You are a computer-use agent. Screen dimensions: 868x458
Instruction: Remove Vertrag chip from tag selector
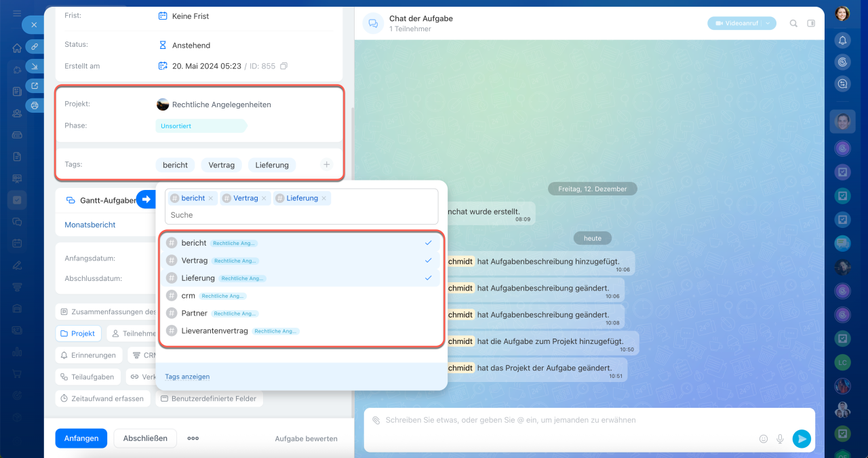tap(264, 198)
